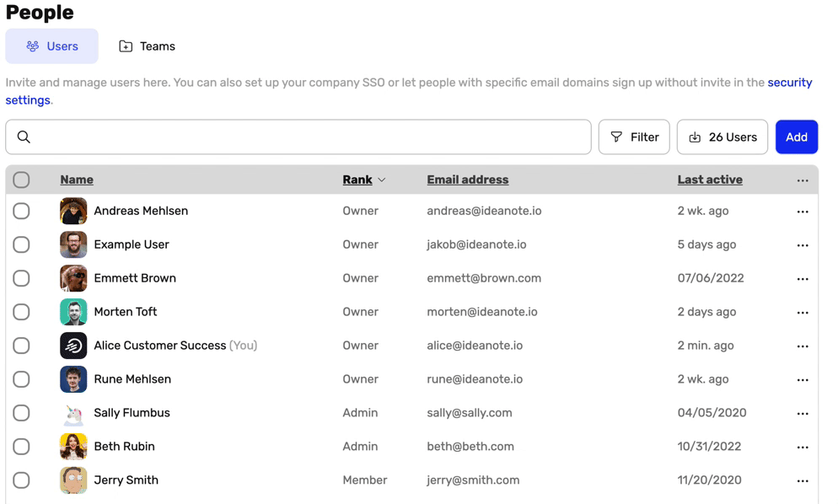Open options menu for Rune Mehlsen row
This screenshot has width=838, height=504.
pos(803,380)
